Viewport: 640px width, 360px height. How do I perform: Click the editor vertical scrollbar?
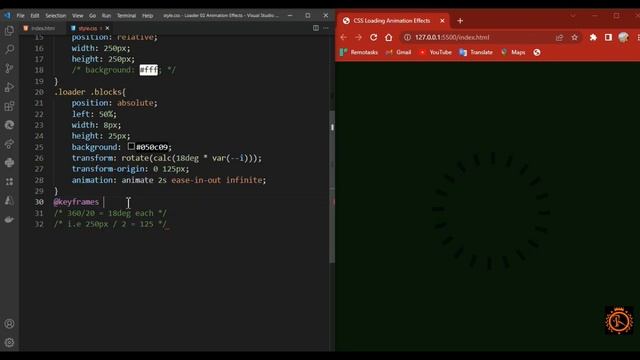point(332,187)
